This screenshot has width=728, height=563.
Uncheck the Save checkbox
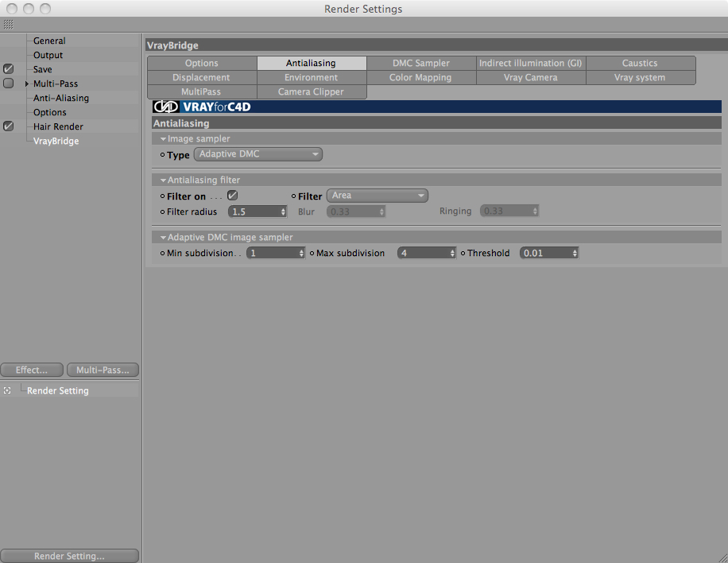[x=9, y=69]
